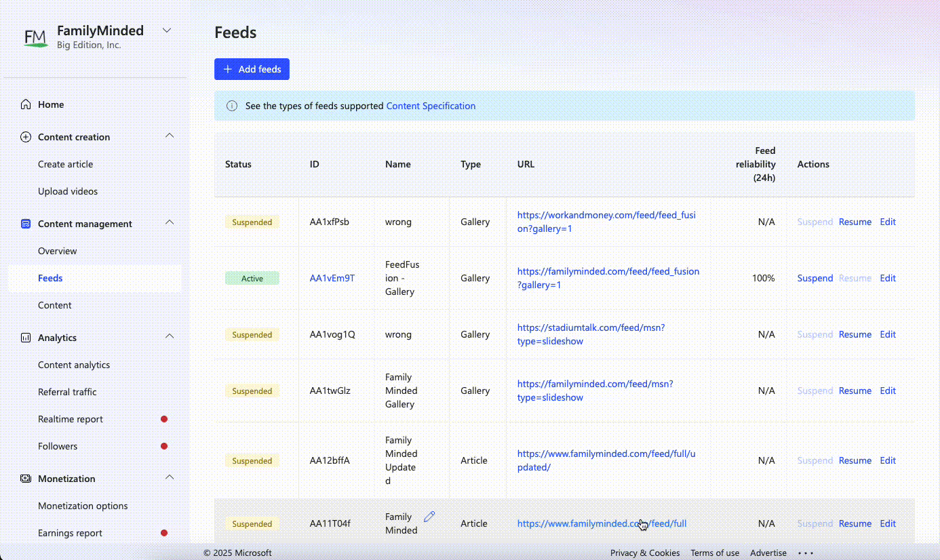Image resolution: width=940 pixels, height=560 pixels.
Task: Resume the AA1twGlz feed
Action: pyautogui.click(x=855, y=391)
